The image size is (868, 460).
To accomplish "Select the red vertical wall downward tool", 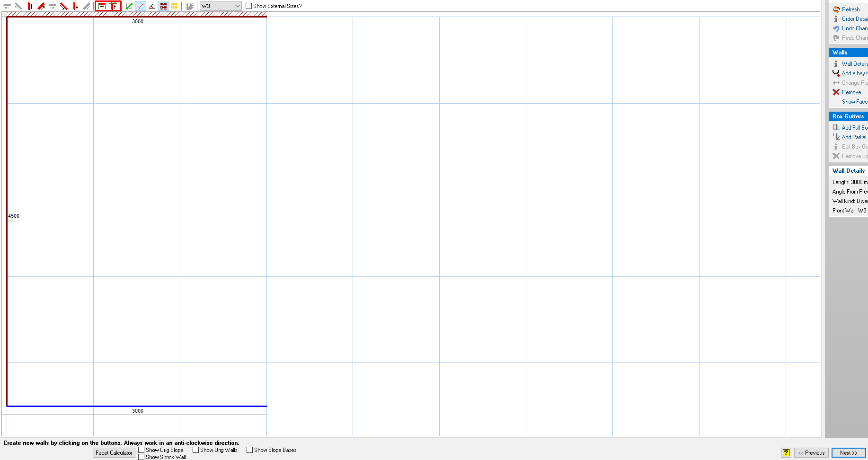I will (x=75, y=6).
